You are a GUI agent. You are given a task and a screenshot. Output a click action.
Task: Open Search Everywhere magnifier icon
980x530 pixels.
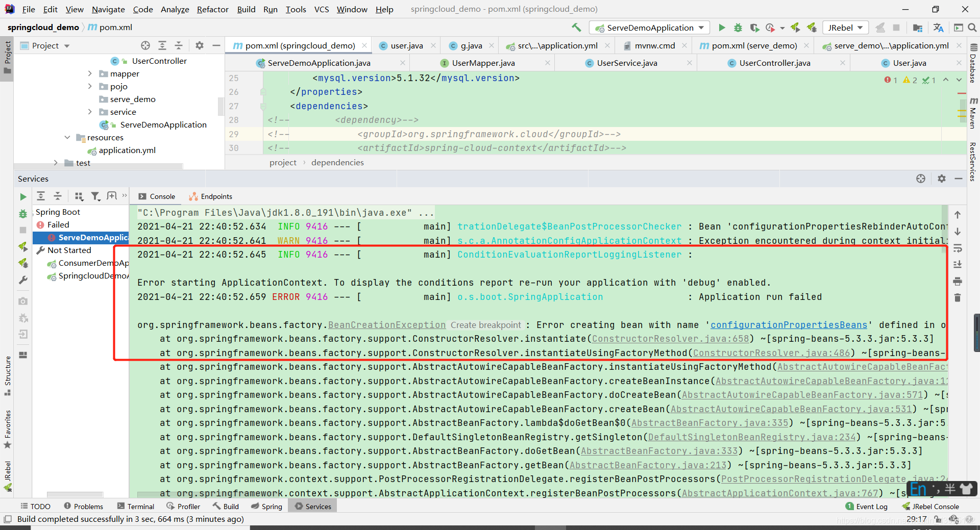click(972, 28)
